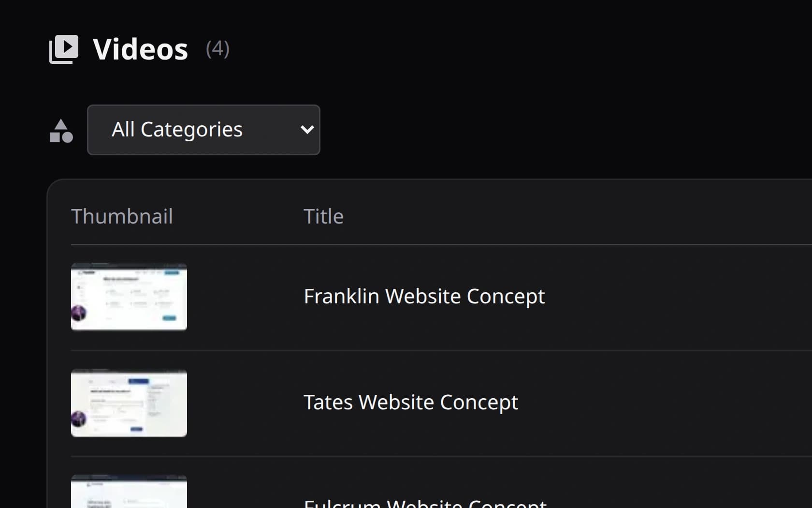Select the Fulcrum Website Concept title
Viewport: 812px width, 508px height.
425,503
